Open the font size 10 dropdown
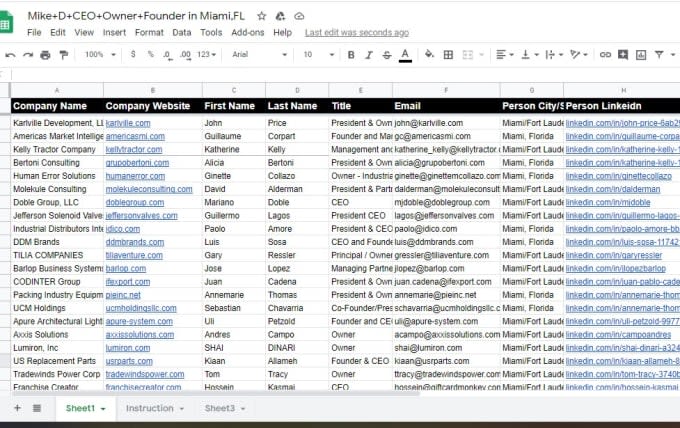The height and width of the screenshot is (428, 680). (319, 55)
